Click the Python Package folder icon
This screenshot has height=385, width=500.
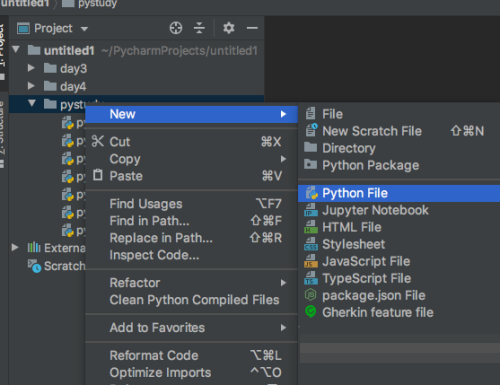[x=311, y=164]
